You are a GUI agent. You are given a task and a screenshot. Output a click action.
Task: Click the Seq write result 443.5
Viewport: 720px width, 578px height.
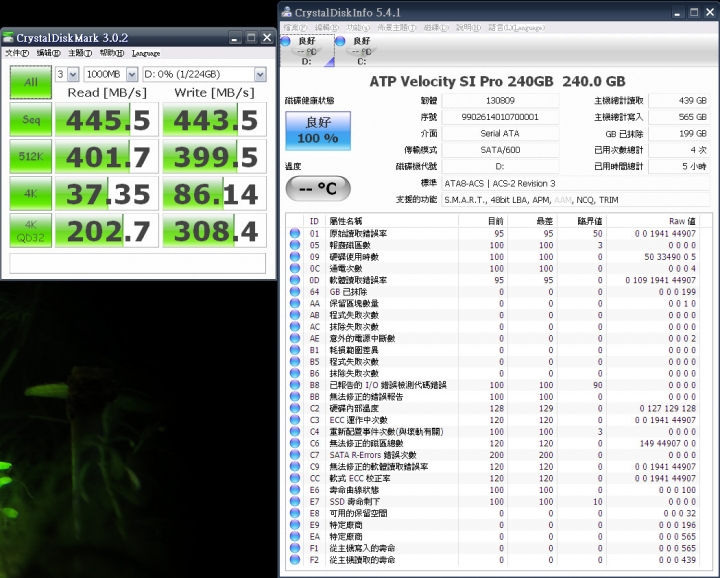pyautogui.click(x=214, y=120)
